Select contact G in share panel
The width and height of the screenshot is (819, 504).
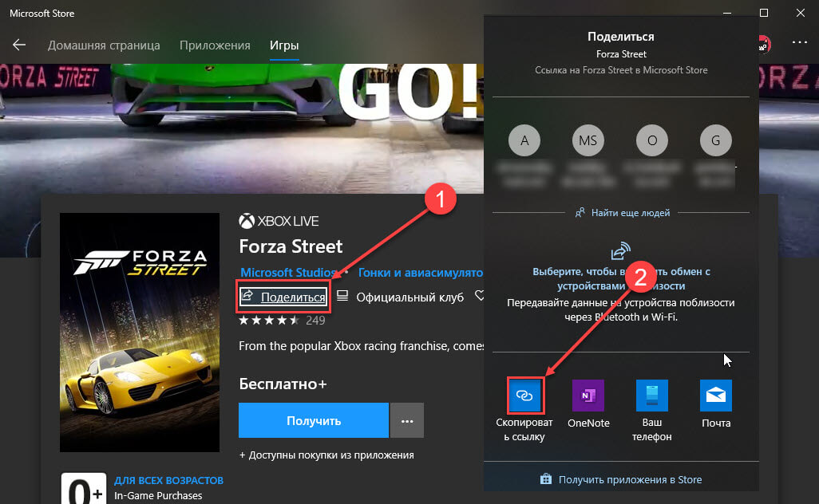click(715, 140)
